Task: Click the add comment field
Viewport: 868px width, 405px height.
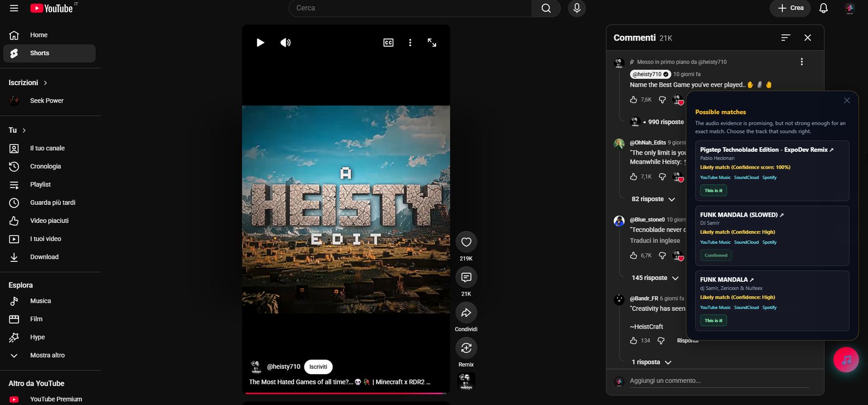Action: click(x=719, y=381)
